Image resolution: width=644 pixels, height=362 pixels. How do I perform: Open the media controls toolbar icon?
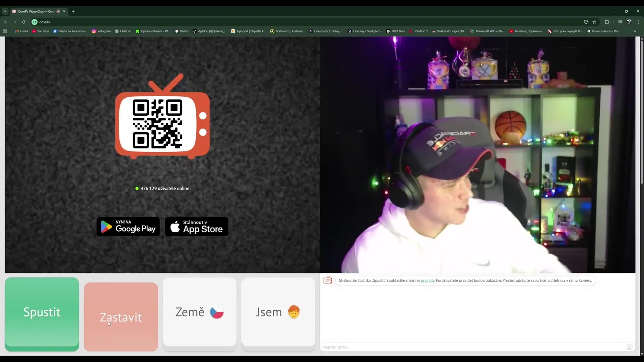pos(620,22)
